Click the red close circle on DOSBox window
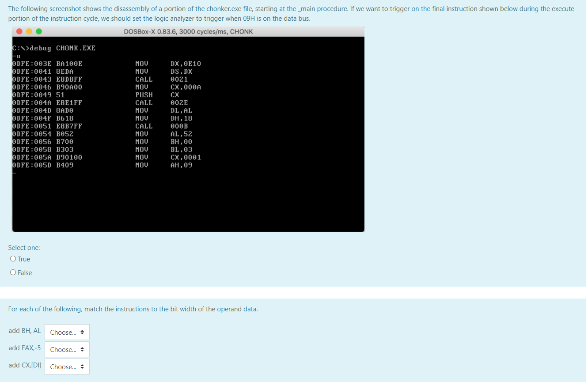 [19, 31]
